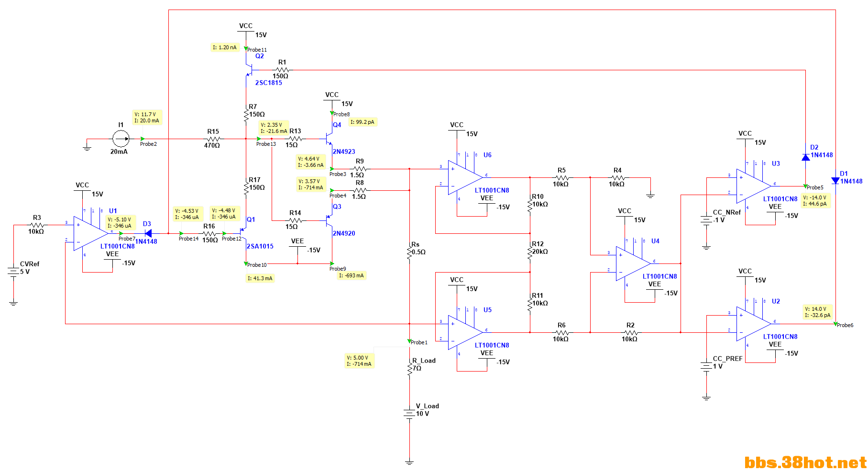Click the '2SA1015' part label
The image size is (868, 471).
click(x=260, y=246)
